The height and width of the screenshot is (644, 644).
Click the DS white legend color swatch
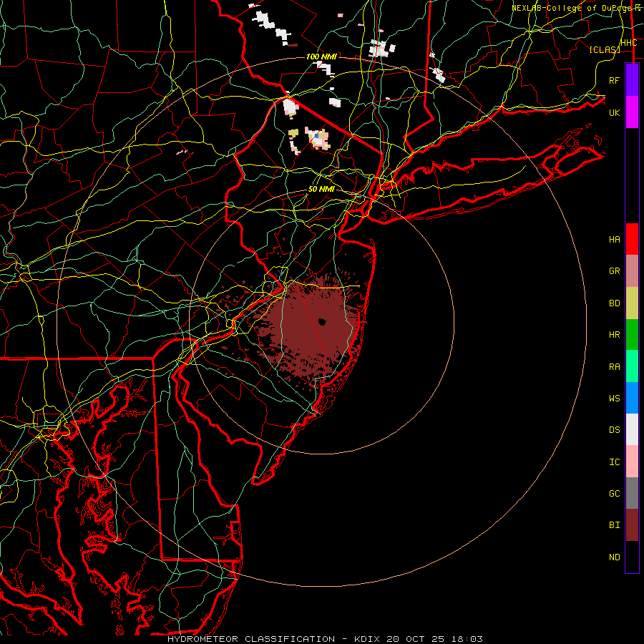(x=632, y=429)
